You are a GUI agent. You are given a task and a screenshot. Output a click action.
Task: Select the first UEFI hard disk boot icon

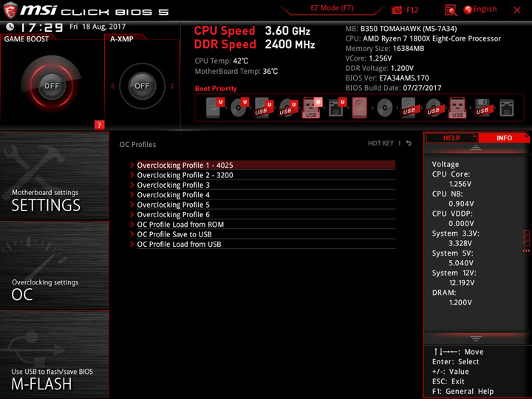[215, 108]
